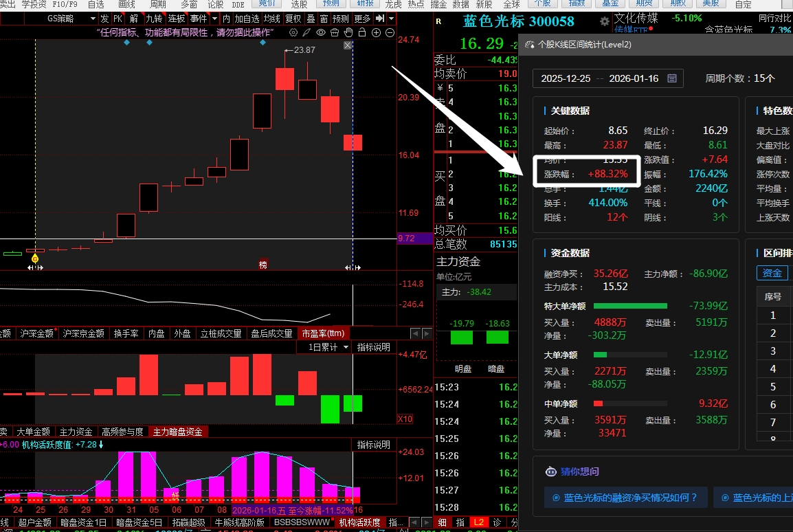Image resolution: width=793 pixels, height=532 pixels.
Task: Open the 多窗 menu
Action: pyautogui.click(x=189, y=4)
